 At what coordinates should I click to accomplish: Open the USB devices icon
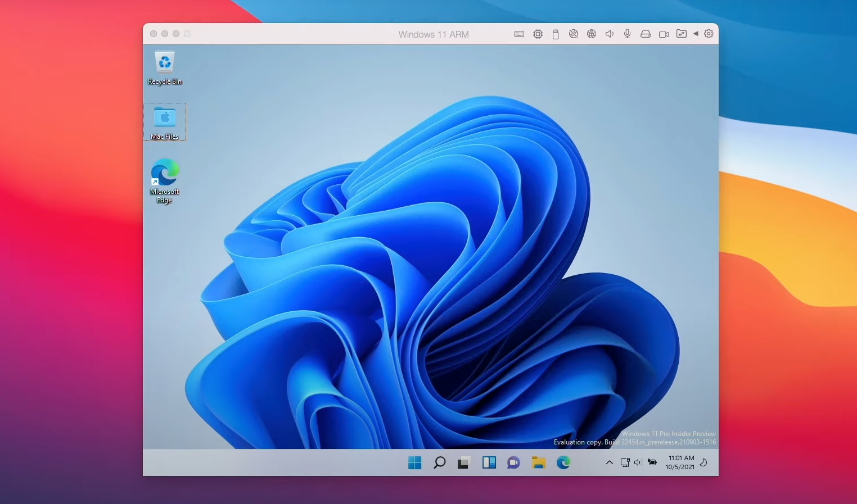coord(556,34)
